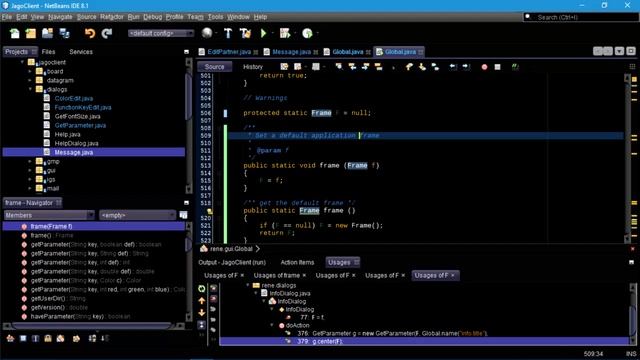Collapse the jagoclient tree node
This screenshot has width=640, height=360.
[22, 62]
